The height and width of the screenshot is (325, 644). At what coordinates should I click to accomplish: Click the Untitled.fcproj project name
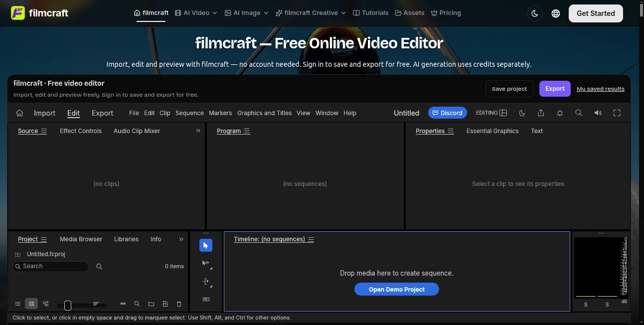pos(46,254)
